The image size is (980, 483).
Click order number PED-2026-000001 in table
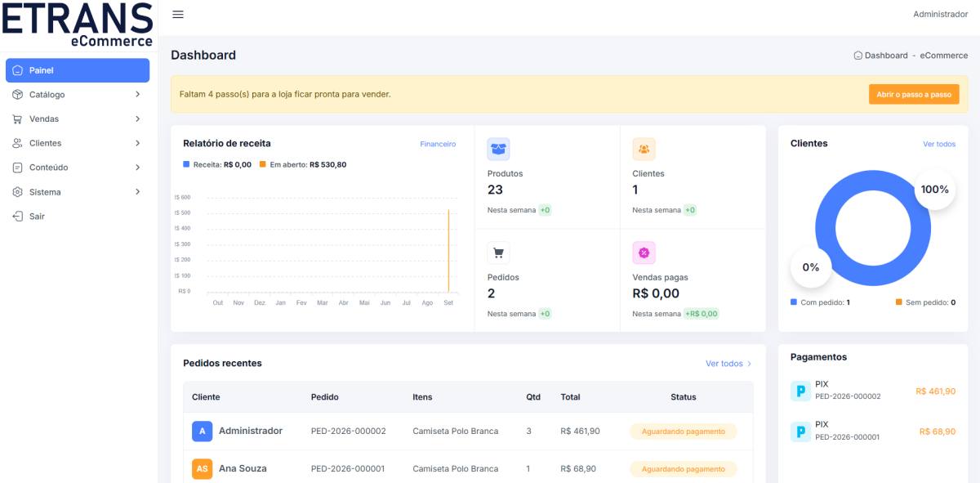[348, 469]
